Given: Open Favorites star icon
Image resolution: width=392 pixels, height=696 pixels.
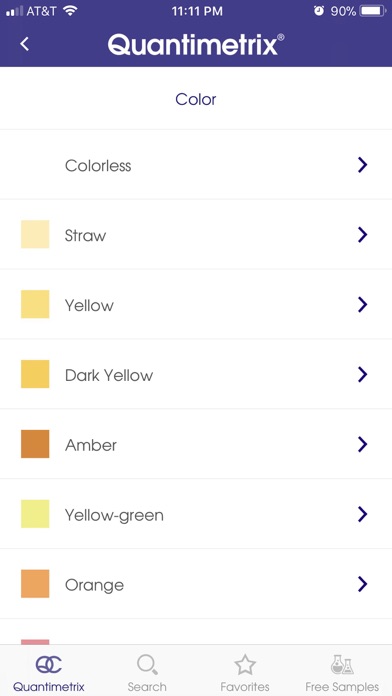Looking at the screenshot, I should [245, 665].
